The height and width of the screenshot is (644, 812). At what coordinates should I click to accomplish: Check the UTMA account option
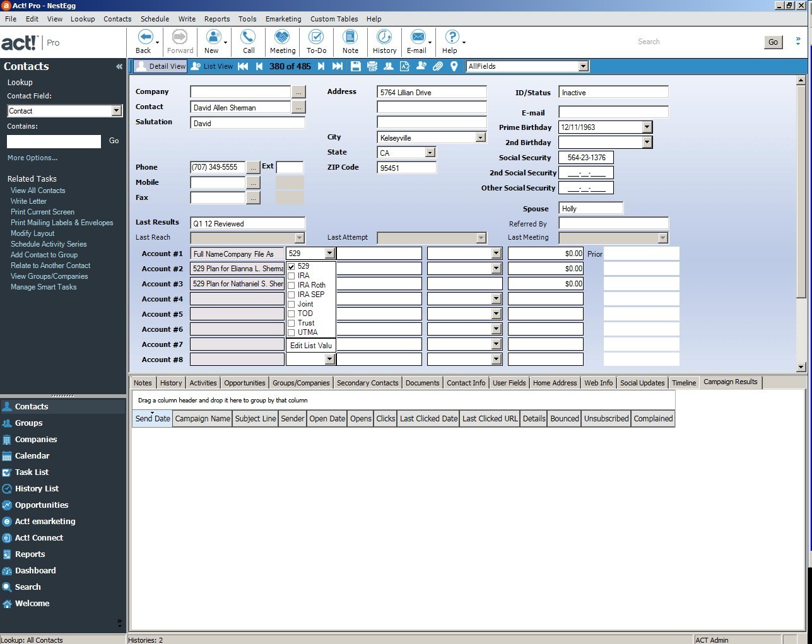click(x=291, y=332)
